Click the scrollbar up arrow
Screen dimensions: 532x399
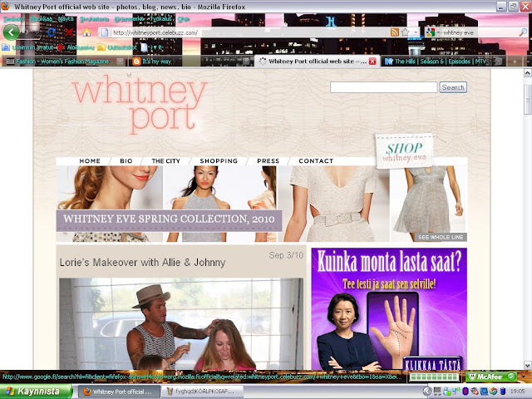pyautogui.click(x=528, y=73)
